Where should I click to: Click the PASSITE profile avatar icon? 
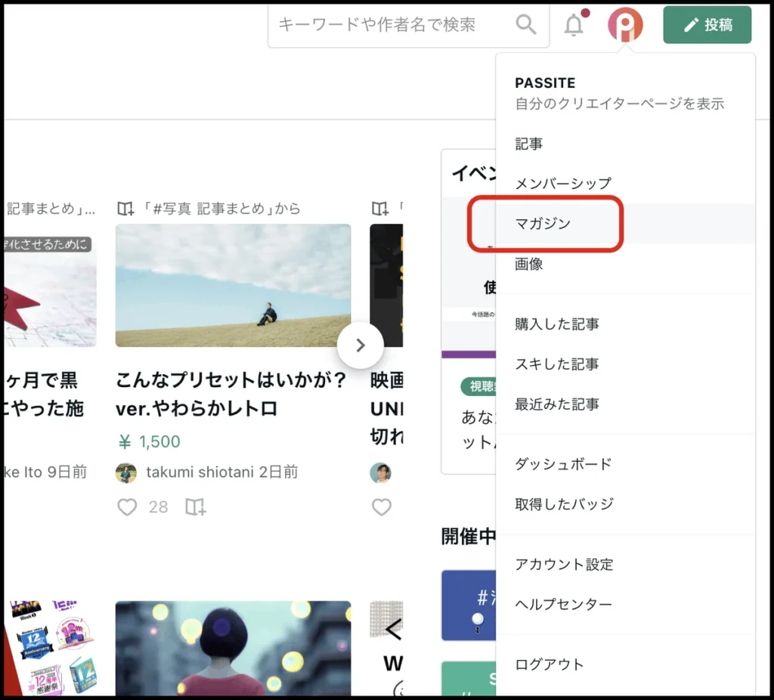pyautogui.click(x=625, y=25)
